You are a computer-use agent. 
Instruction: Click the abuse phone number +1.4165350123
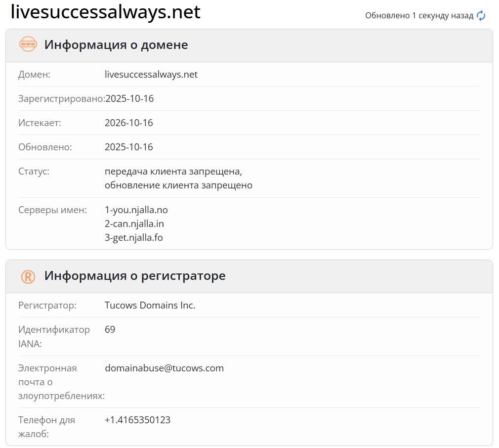click(137, 419)
